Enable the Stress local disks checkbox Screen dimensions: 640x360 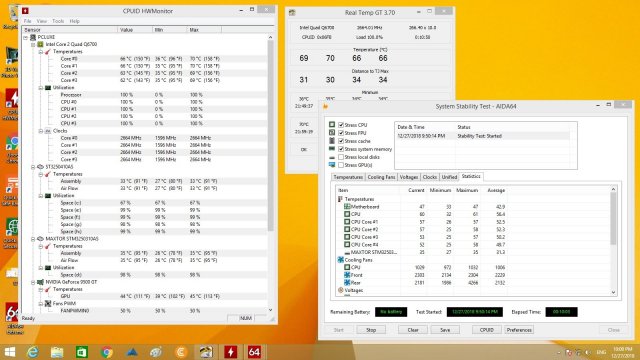tap(341, 157)
